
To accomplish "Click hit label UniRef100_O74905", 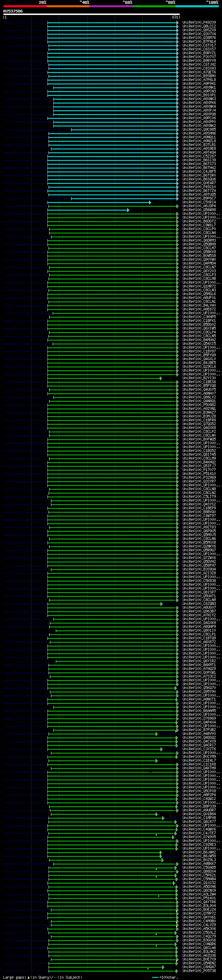I will coord(199,836).
